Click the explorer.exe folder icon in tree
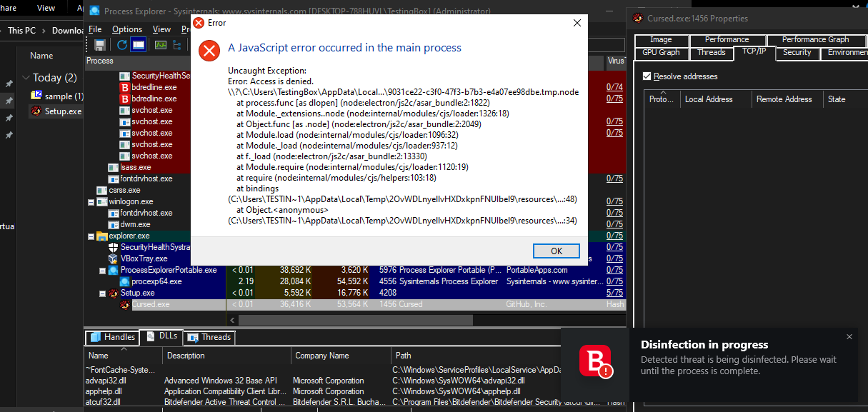This screenshot has height=412, width=868. click(x=101, y=236)
